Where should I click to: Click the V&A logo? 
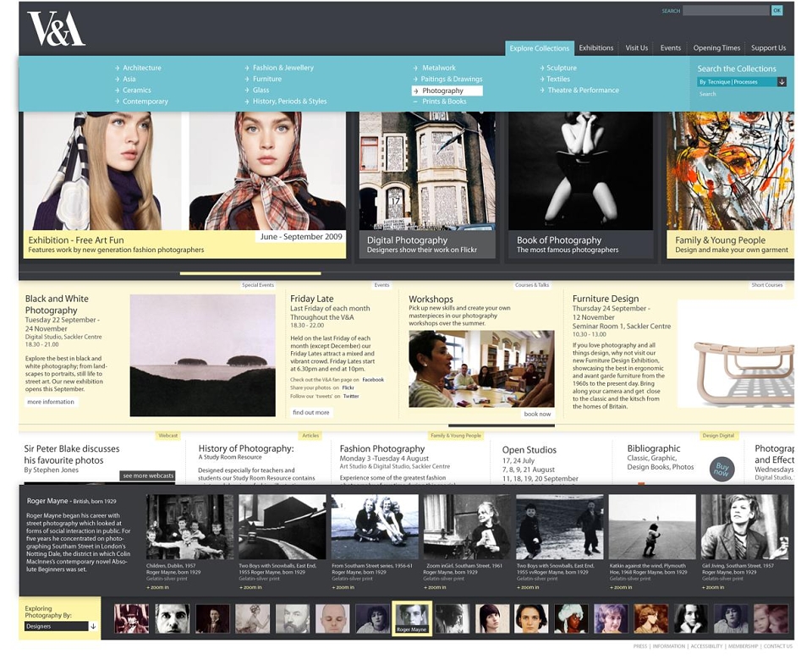click(x=57, y=29)
